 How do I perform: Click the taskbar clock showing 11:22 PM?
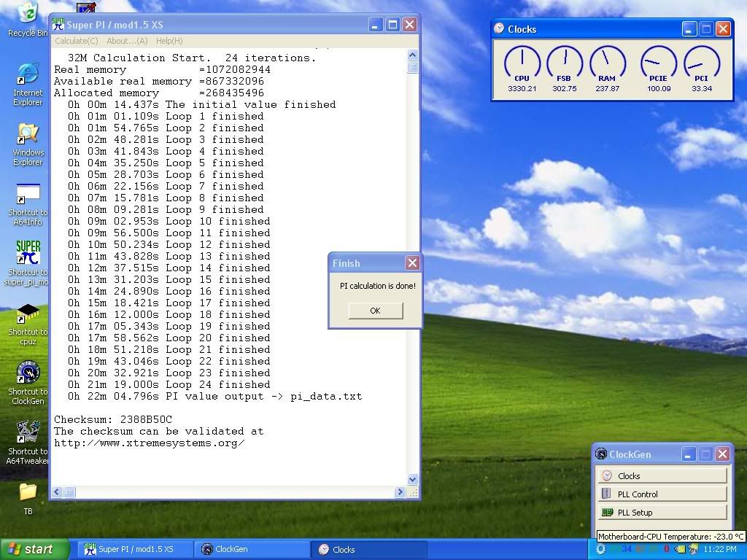(x=719, y=549)
